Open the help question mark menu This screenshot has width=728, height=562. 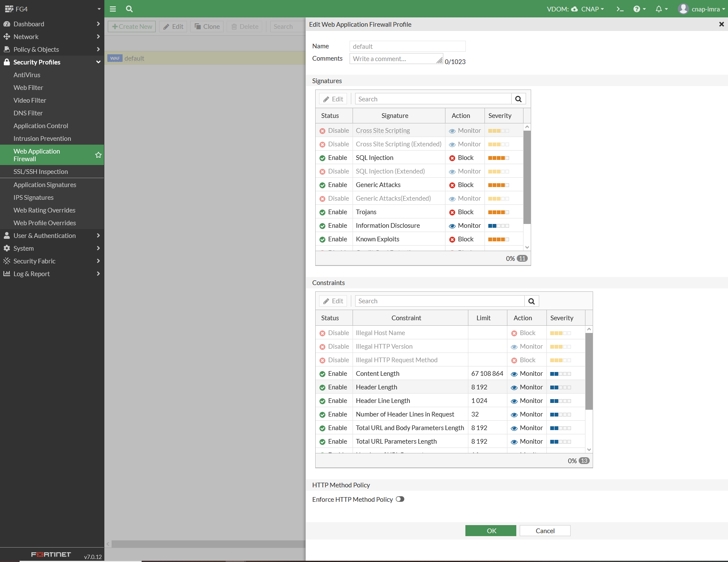click(x=639, y=9)
